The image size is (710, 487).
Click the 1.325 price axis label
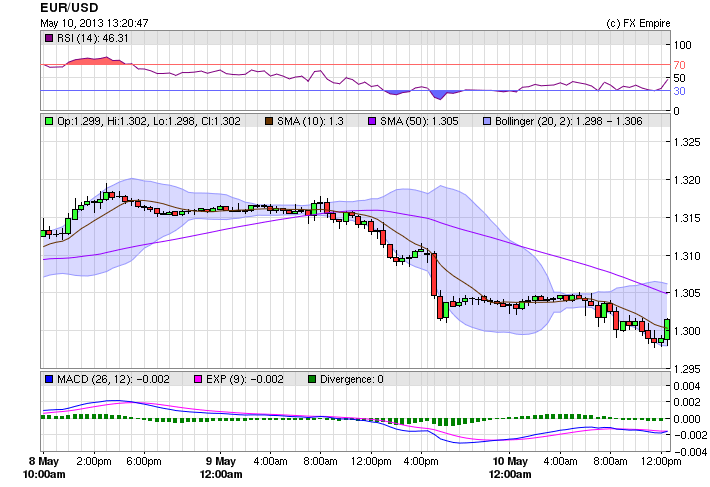(x=686, y=142)
